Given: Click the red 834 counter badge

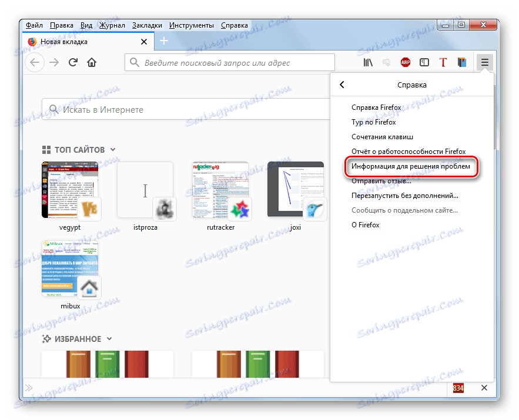Looking at the screenshot, I should coord(458,388).
